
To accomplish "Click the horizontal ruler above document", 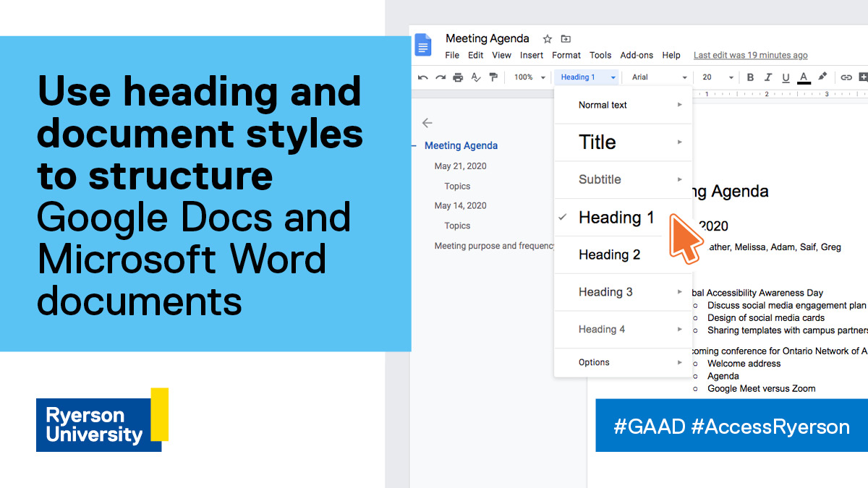I will tap(780, 93).
